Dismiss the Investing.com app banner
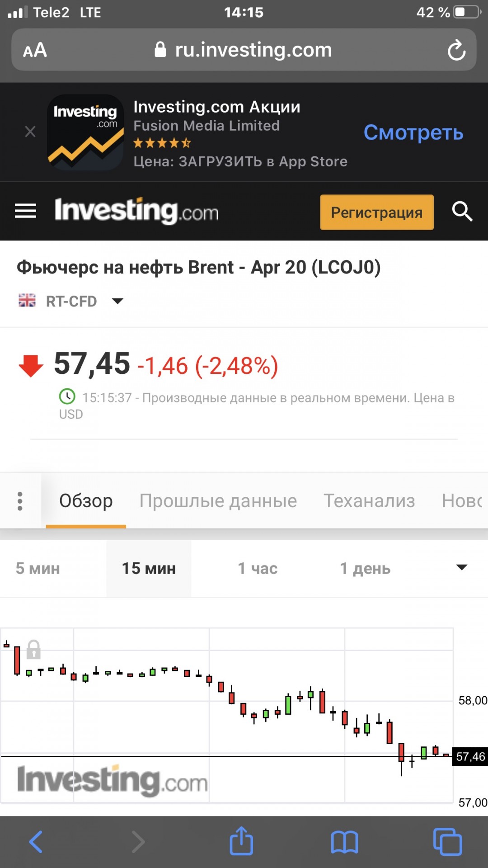488x868 pixels. [30, 132]
